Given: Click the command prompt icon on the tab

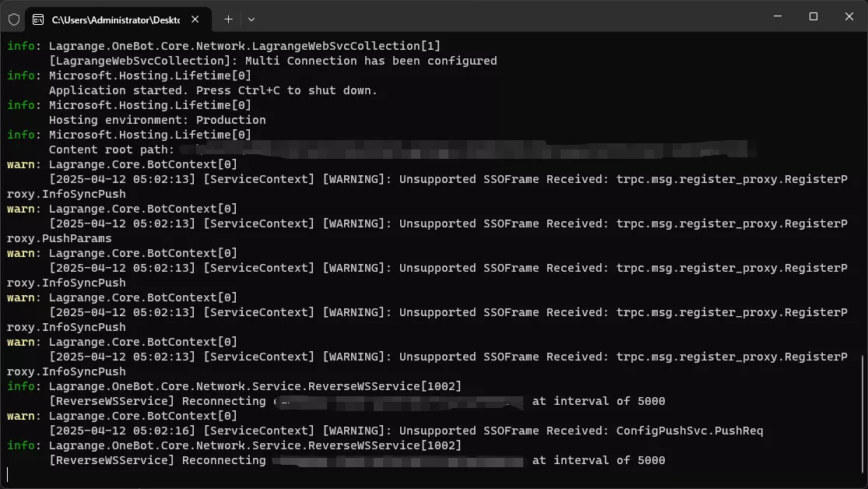Looking at the screenshot, I should pos(38,20).
